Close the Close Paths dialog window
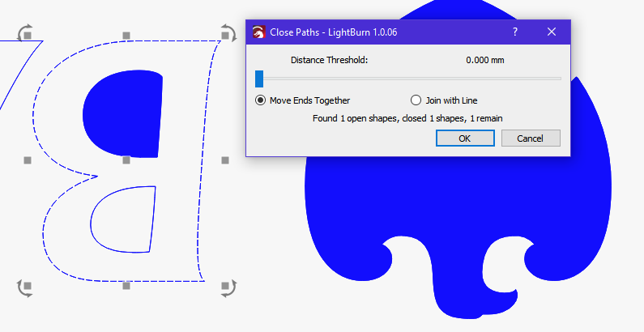This screenshot has width=644, height=332. pos(552,32)
